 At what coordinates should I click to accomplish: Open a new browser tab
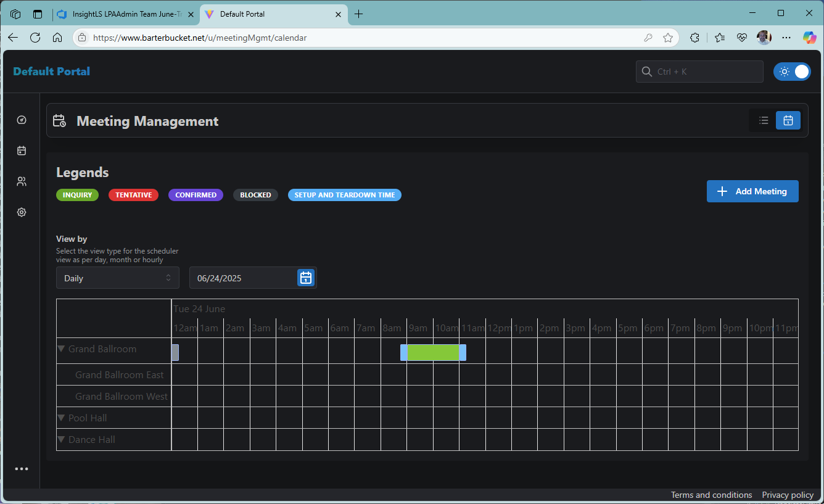click(358, 14)
